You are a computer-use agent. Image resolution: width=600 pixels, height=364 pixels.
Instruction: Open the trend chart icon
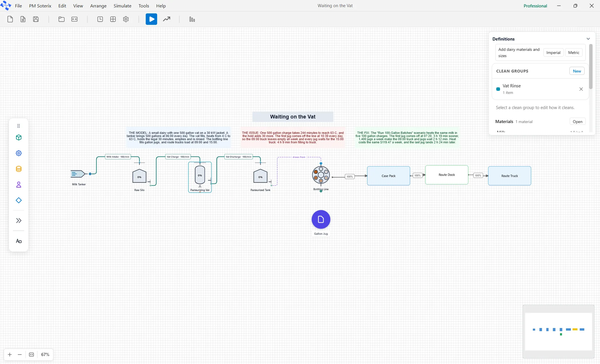pyautogui.click(x=167, y=19)
